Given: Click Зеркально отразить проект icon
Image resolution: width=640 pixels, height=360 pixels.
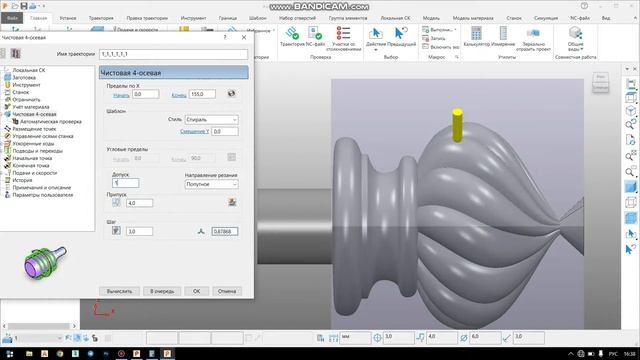Looking at the screenshot, I should point(533,33).
